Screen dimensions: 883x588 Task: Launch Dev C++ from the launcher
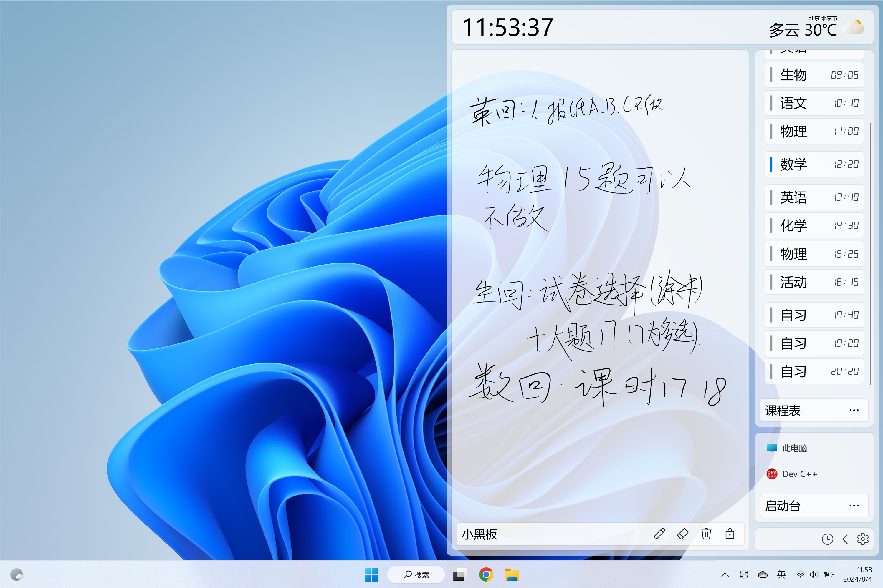792,474
